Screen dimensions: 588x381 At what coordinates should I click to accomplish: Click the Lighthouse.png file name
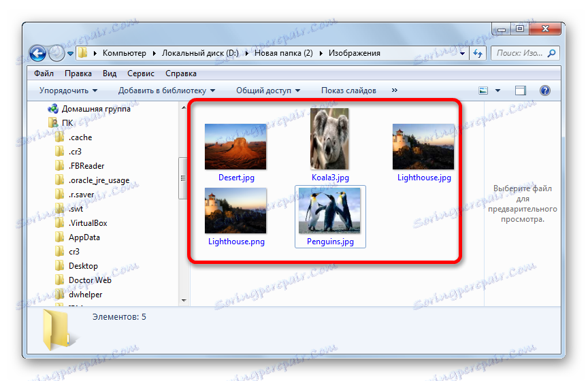236,242
